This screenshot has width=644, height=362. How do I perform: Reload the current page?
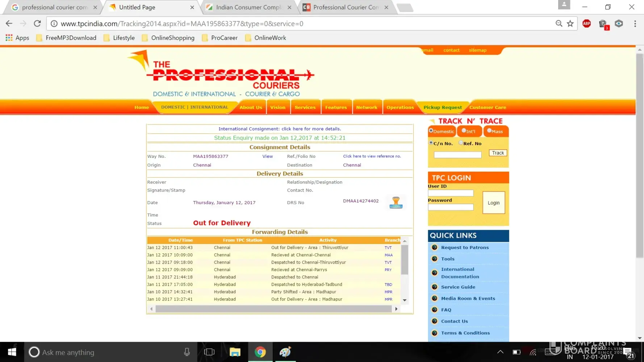[37, 24]
